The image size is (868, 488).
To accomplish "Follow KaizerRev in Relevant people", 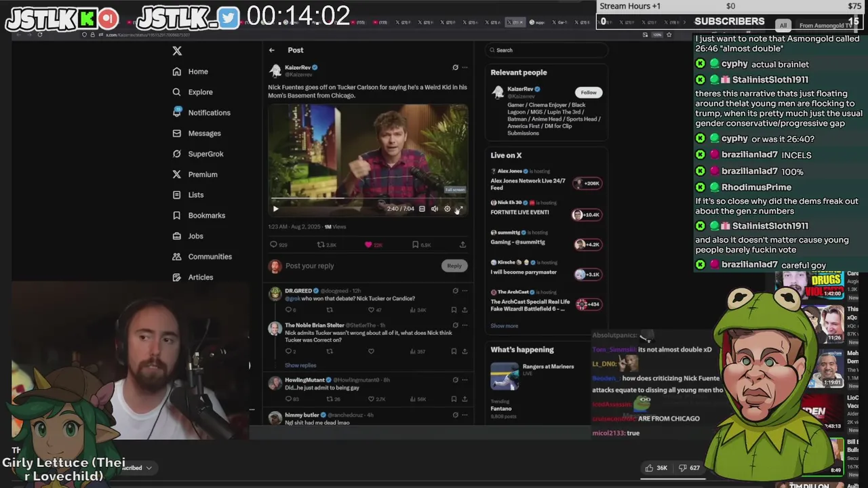I will tap(589, 92).
